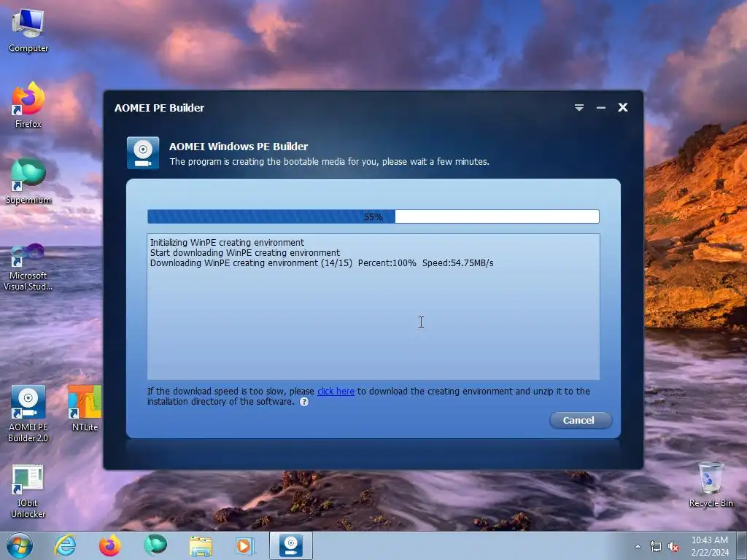Select the AOMEI PE Builder taskbar button
This screenshot has height=560, width=747.
tap(291, 545)
